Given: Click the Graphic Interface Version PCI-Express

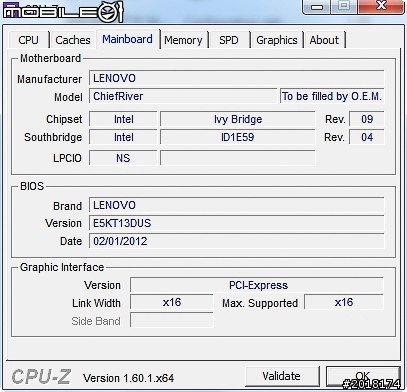Looking at the screenshot, I should point(257,285).
